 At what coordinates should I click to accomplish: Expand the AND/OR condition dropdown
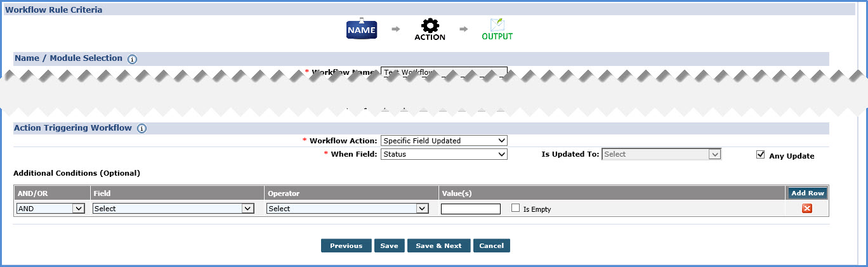(51, 208)
